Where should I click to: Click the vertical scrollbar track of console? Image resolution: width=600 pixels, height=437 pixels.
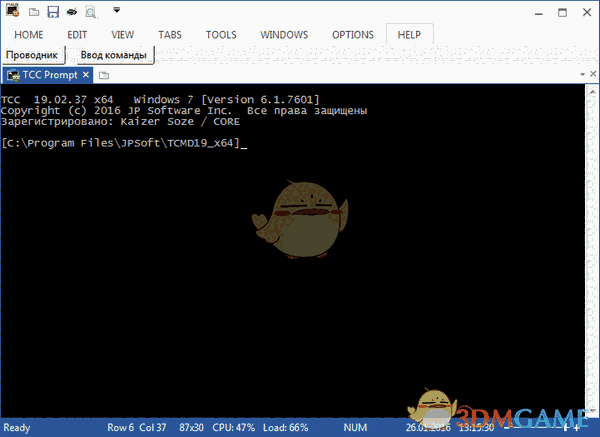[592, 253]
